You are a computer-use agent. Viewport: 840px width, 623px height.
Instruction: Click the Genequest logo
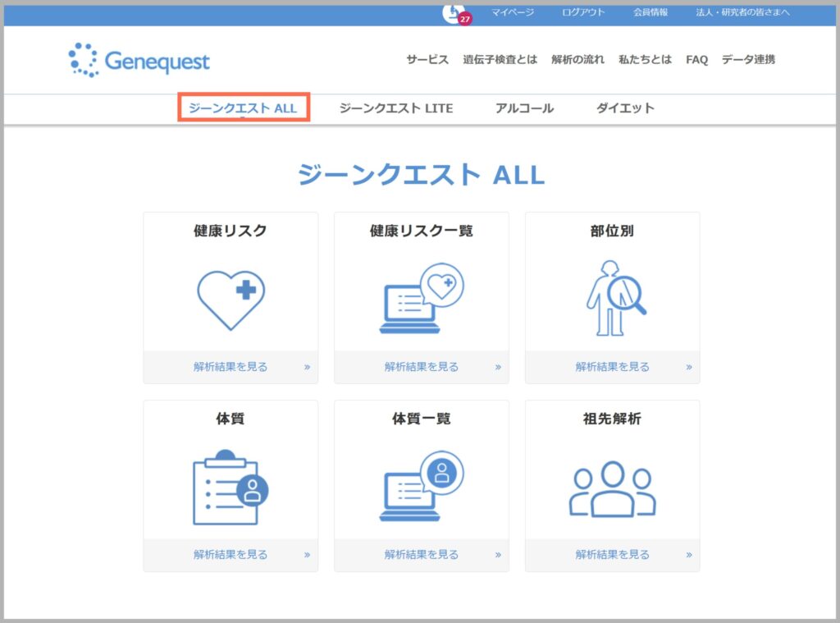coord(139,60)
